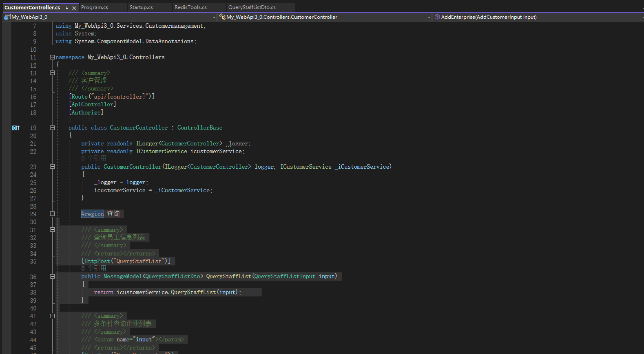Click the #region keyword on line 29
Screen dimensions: 644x354
[93, 214]
